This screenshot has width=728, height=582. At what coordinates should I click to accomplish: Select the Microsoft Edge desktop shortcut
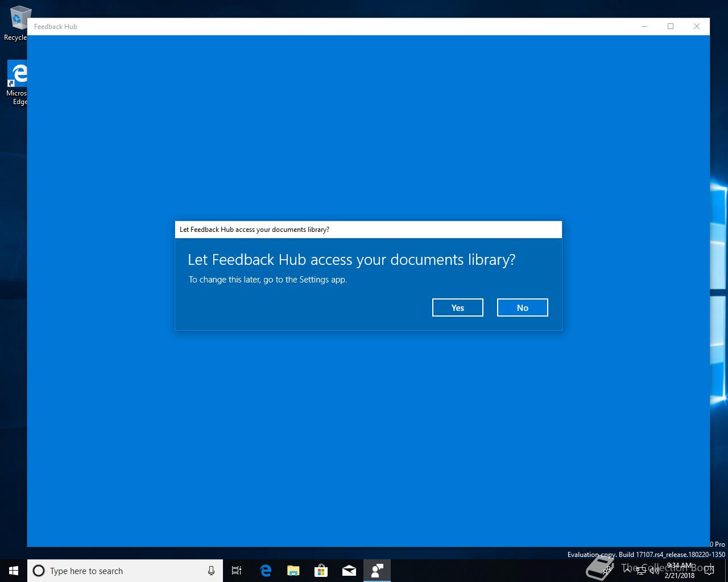tap(17, 83)
